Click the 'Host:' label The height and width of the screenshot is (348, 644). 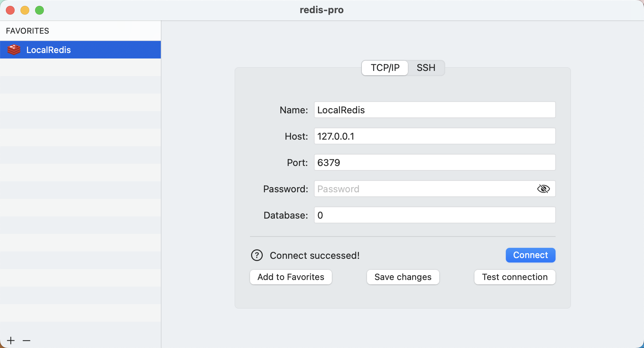[x=296, y=136]
